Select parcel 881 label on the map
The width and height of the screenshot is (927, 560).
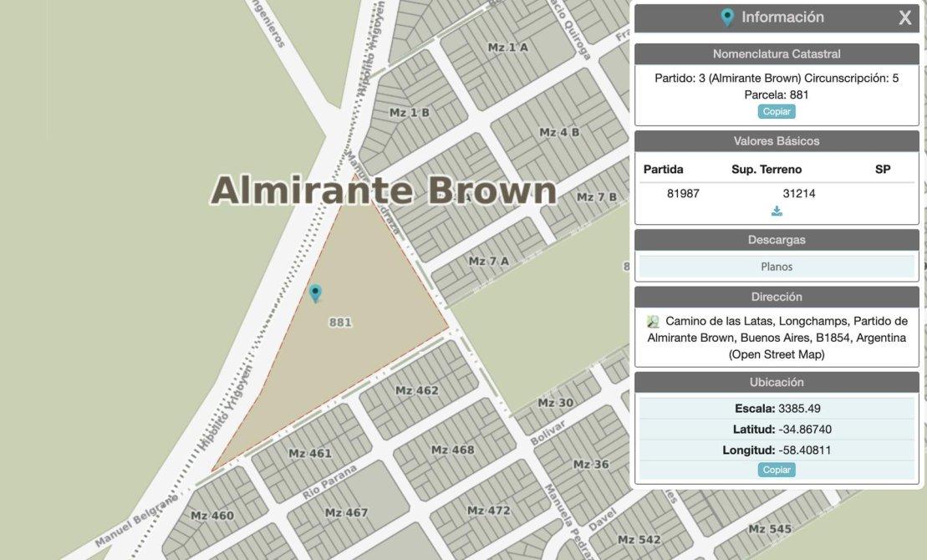pyautogui.click(x=340, y=322)
